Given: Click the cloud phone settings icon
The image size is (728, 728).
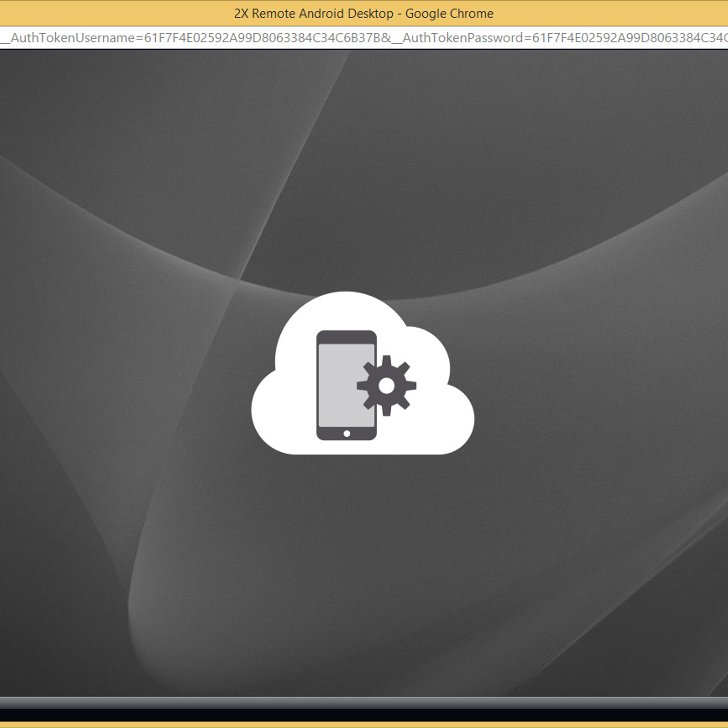Looking at the screenshot, I should [x=363, y=373].
